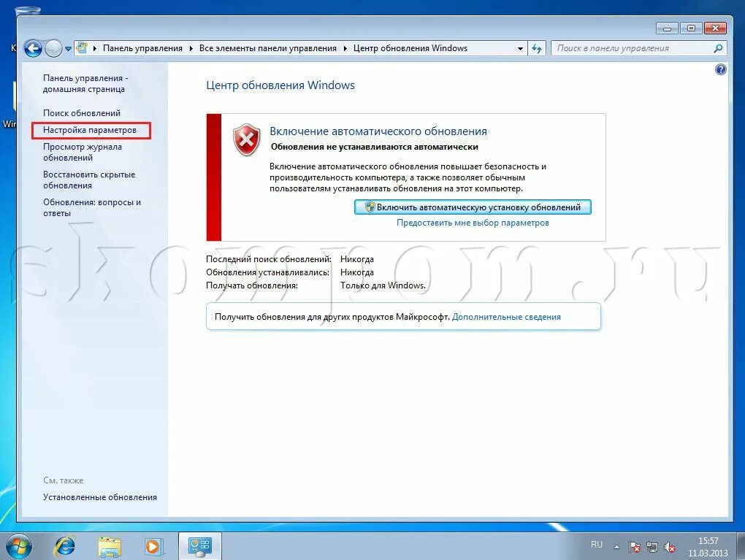Click Восстановить скрытые обновления

(89, 180)
